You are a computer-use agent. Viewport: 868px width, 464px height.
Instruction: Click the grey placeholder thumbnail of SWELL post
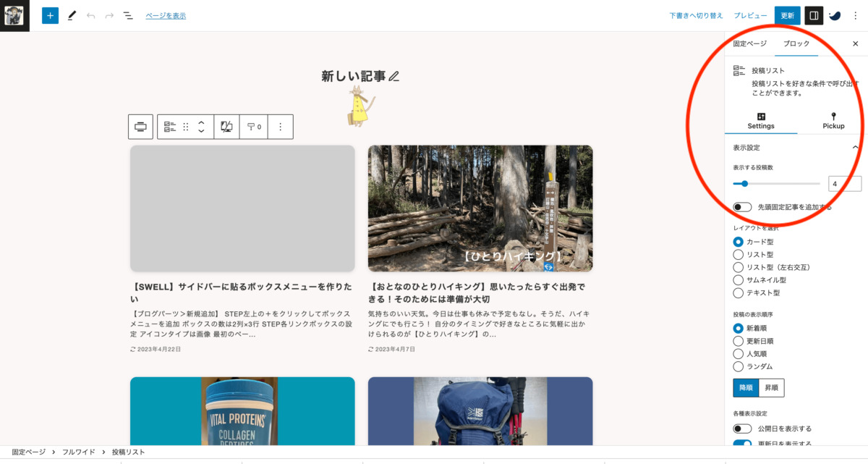tap(242, 208)
